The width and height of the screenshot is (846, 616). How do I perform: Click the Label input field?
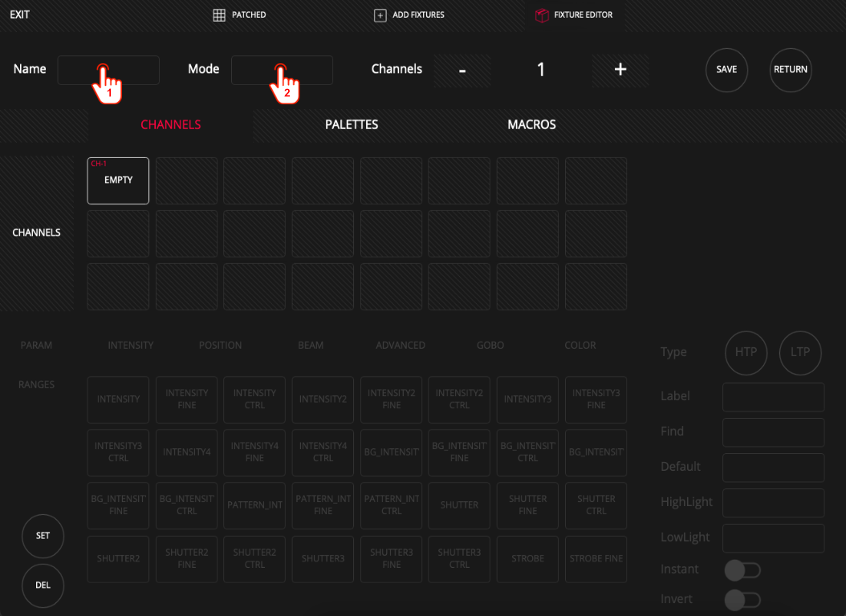pyautogui.click(x=773, y=397)
